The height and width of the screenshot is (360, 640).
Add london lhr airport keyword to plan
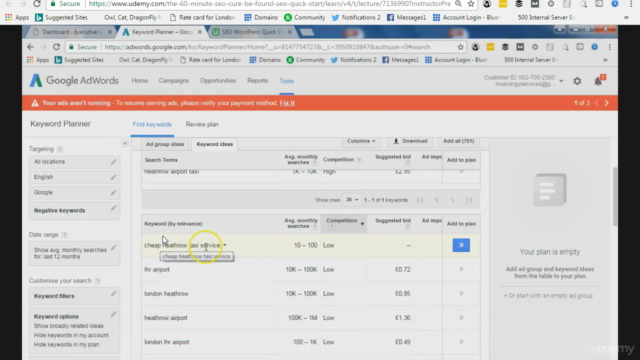(461, 342)
